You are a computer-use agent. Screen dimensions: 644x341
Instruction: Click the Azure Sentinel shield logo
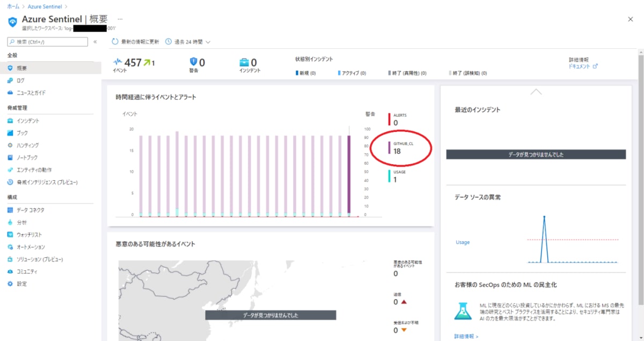pos(13,23)
